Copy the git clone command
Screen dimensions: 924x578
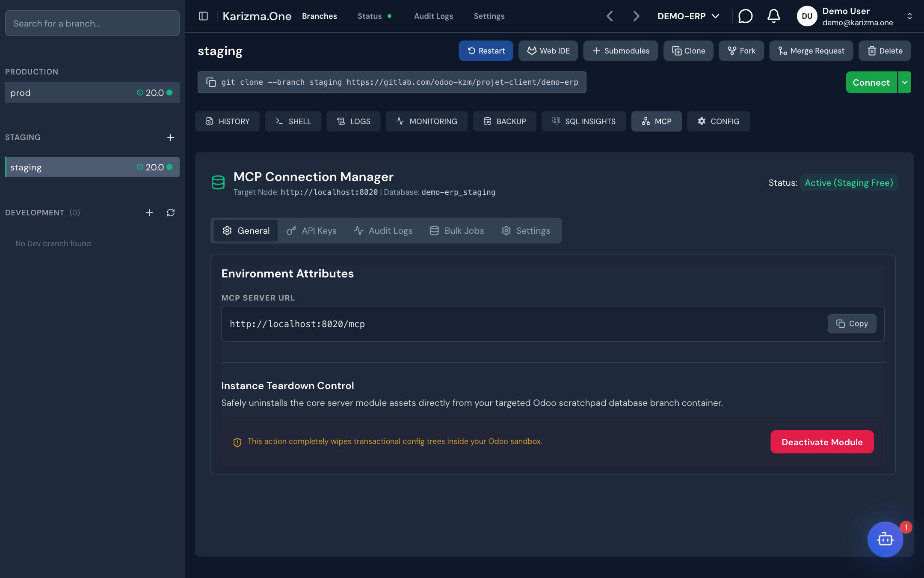tap(211, 82)
